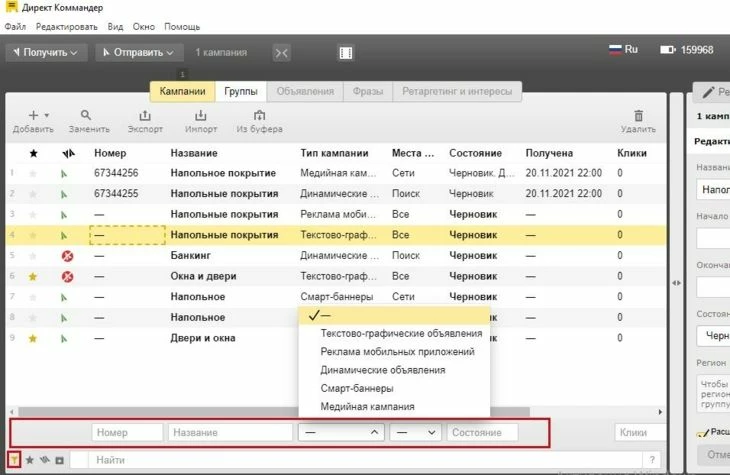Open the placement filter dropdown

coord(415,433)
